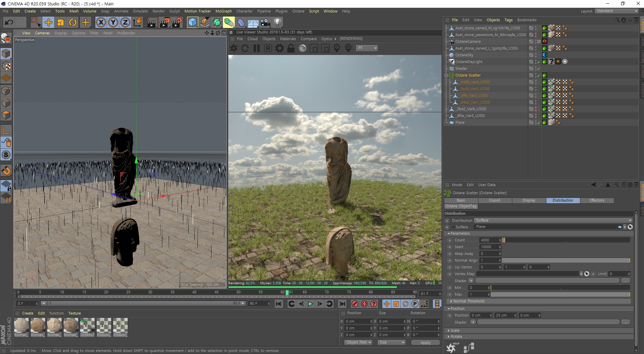Image resolution: width=644 pixels, height=354 pixels.
Task: Toggle Count parameter animation dot
Action: tap(449, 240)
